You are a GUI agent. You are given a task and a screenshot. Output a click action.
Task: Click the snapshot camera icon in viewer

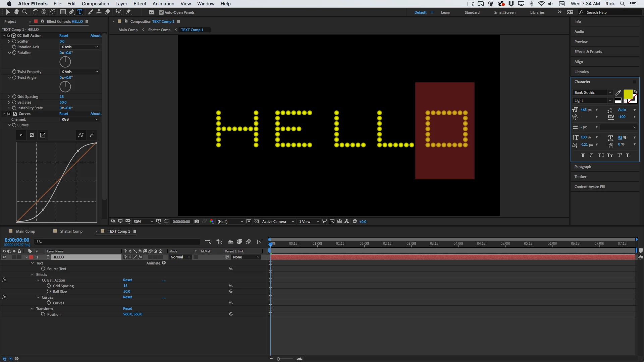[x=197, y=222]
